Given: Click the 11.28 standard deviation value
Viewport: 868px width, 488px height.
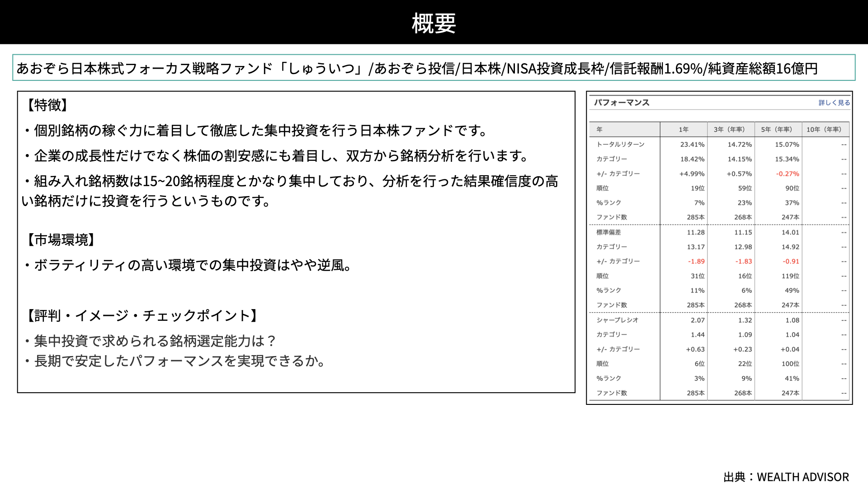Looking at the screenshot, I should pos(696,232).
